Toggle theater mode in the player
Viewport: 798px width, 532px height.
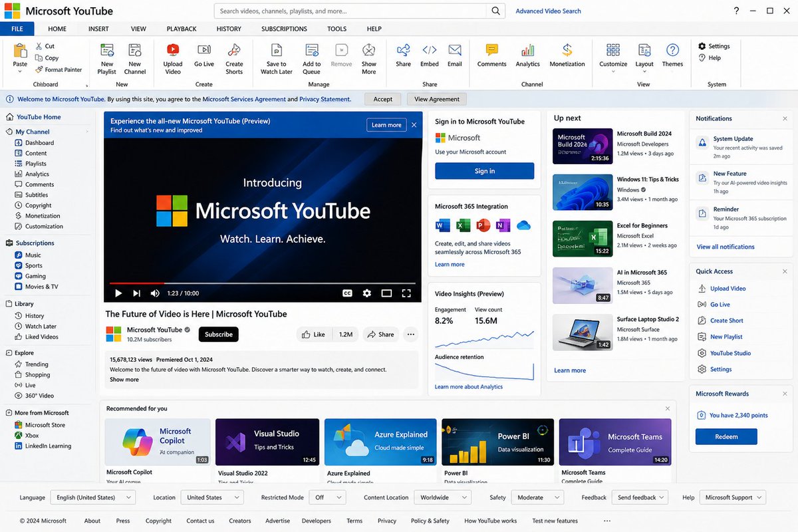386,293
